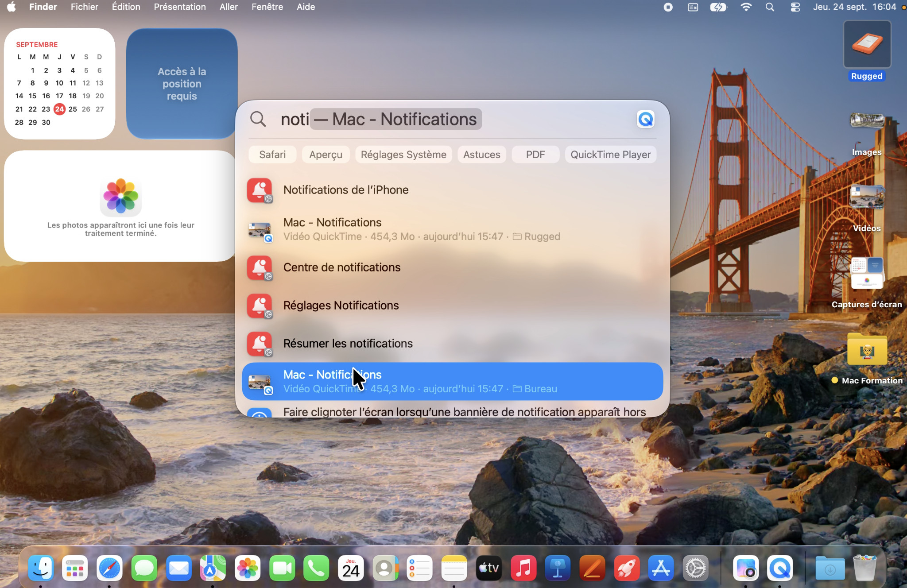This screenshot has height=588, width=907.
Task: Click the QuickTime icon in Spotlight search field
Action: pyautogui.click(x=645, y=119)
